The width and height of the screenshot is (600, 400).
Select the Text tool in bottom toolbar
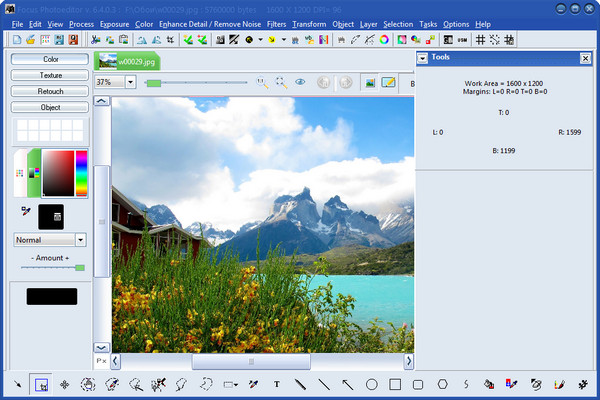coord(276,384)
